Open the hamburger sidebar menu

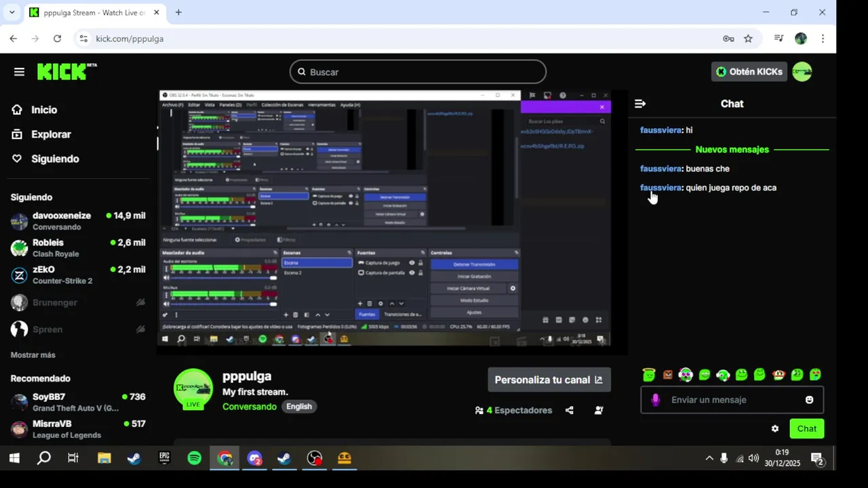pos(19,72)
